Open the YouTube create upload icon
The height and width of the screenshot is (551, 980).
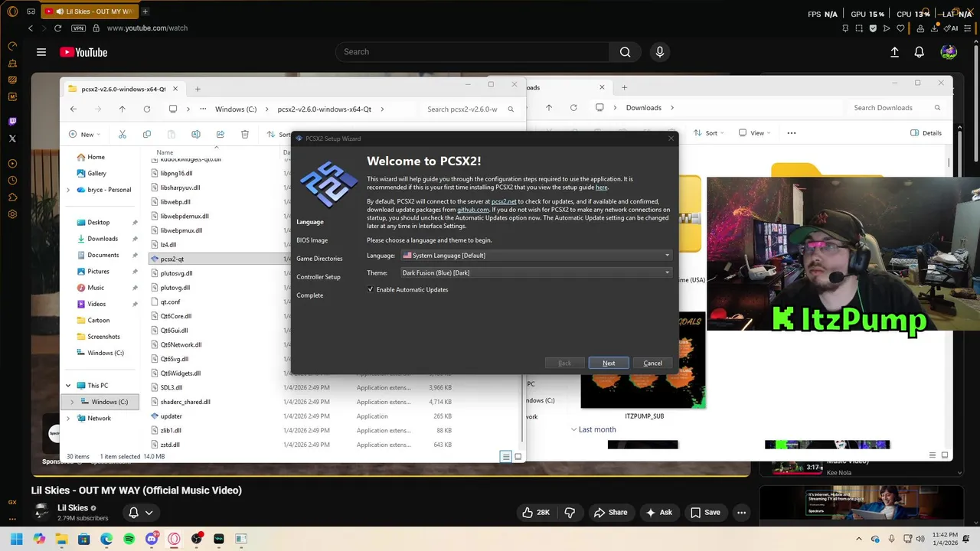click(894, 52)
